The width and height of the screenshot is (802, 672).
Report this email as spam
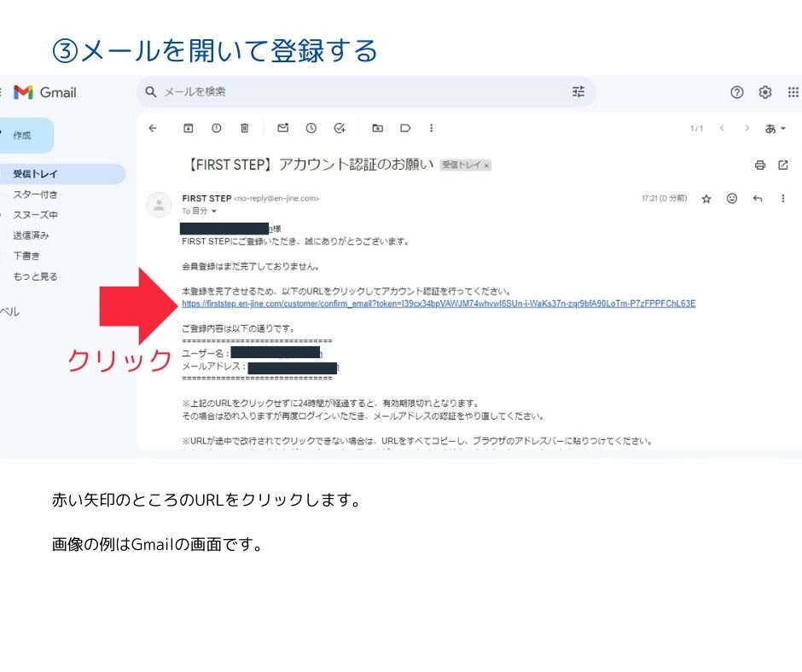(217, 129)
